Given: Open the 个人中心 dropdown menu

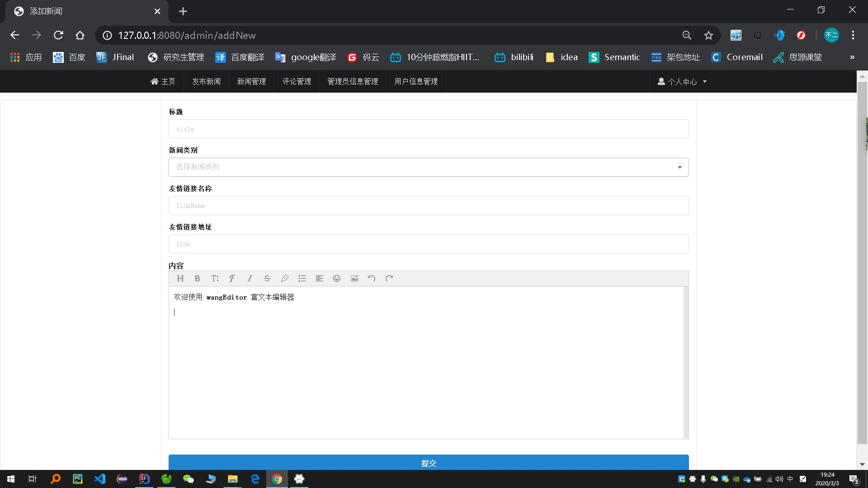Looking at the screenshot, I should coord(682,82).
